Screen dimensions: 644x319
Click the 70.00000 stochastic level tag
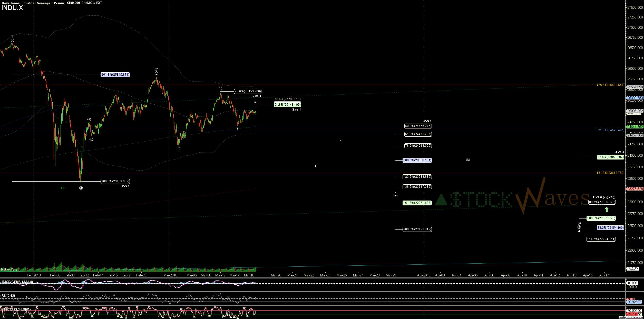(x=634, y=311)
